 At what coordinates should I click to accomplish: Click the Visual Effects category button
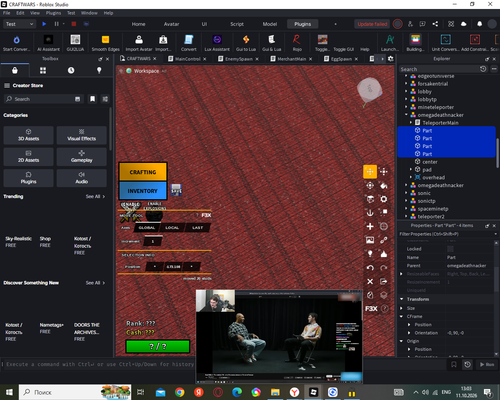point(82,135)
